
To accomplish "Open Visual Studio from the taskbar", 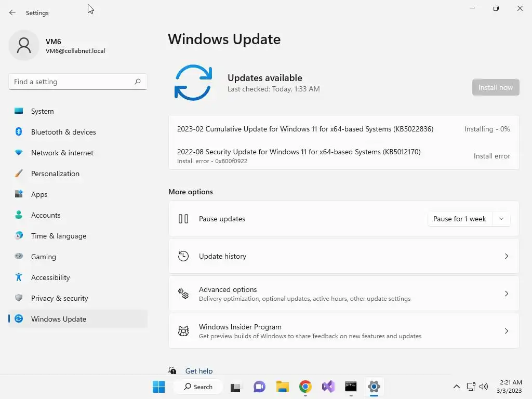I will 328,387.
